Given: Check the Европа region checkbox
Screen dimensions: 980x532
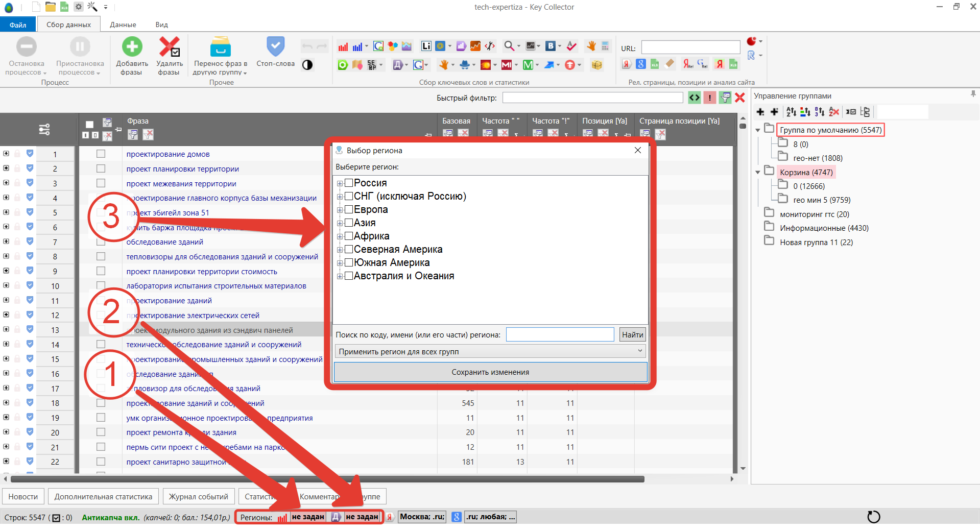Looking at the screenshot, I should [x=349, y=209].
